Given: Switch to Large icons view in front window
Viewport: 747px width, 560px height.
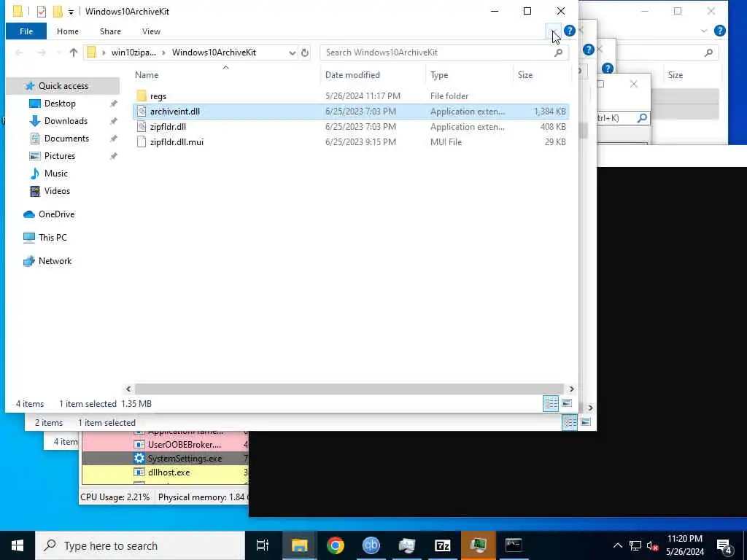Looking at the screenshot, I should click(x=567, y=404).
